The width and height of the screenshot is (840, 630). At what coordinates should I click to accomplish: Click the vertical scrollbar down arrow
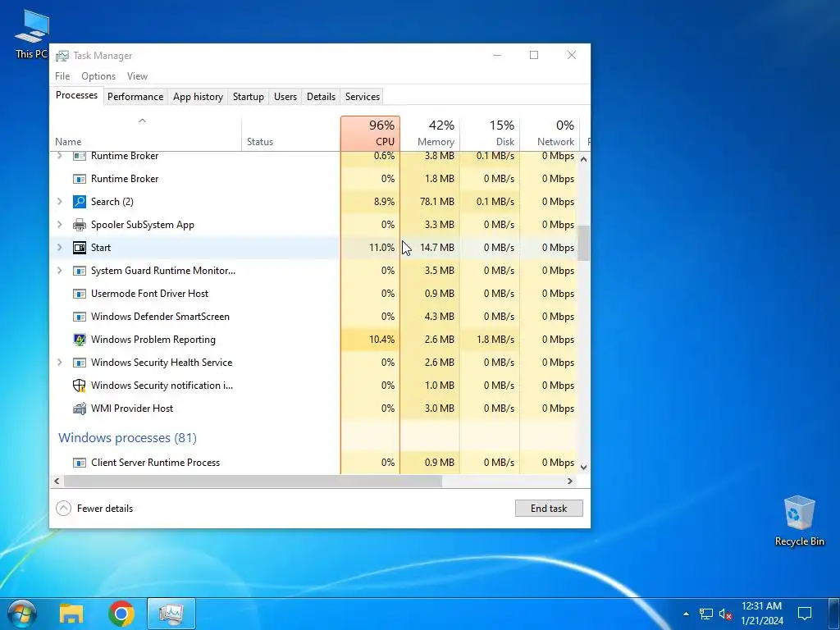click(x=583, y=467)
